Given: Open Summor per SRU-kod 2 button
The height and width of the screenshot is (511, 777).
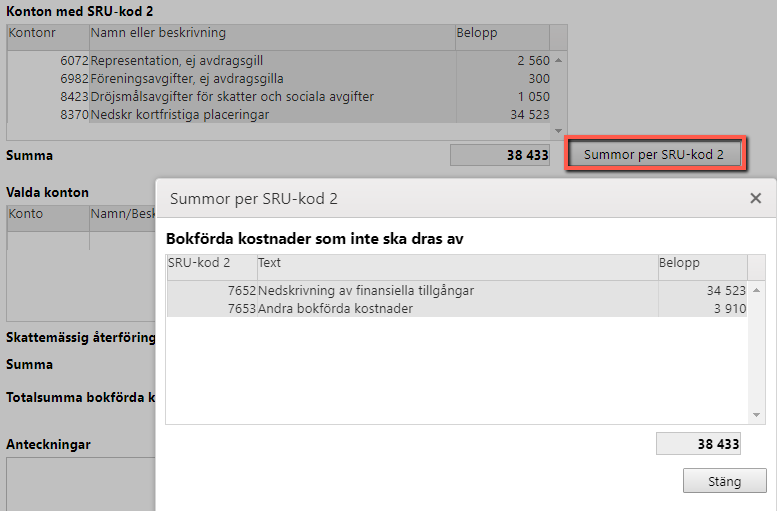Looking at the screenshot, I should pos(654,154).
